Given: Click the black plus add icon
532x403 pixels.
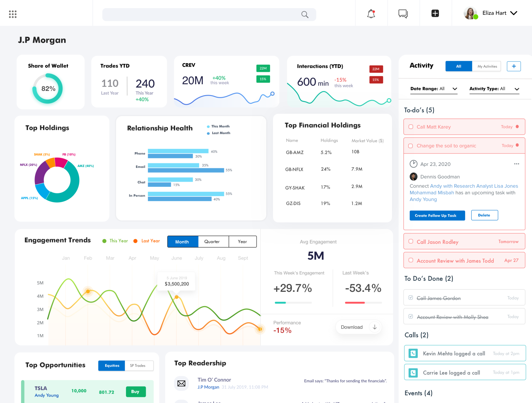Looking at the screenshot, I should (435, 13).
